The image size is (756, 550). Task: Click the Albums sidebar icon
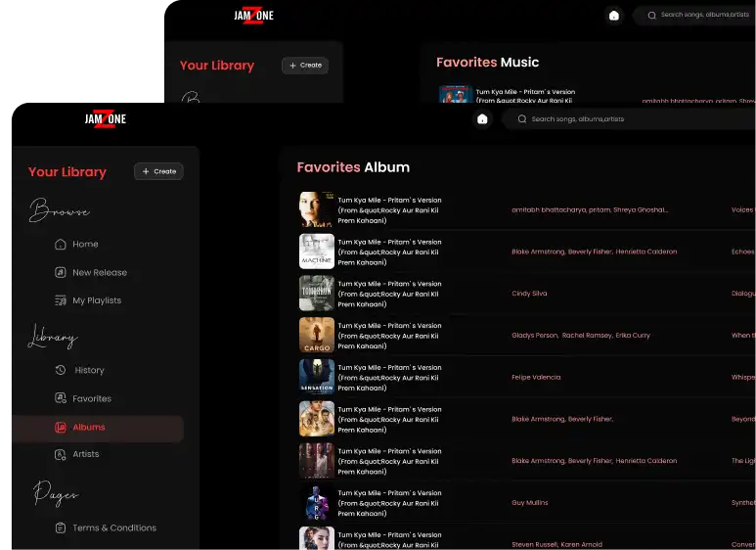coord(61,427)
